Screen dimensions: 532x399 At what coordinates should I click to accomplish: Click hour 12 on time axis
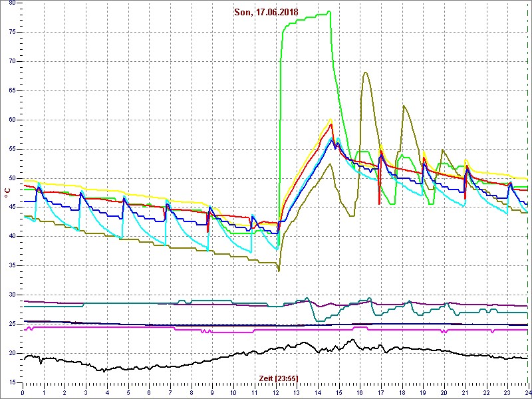(275, 392)
